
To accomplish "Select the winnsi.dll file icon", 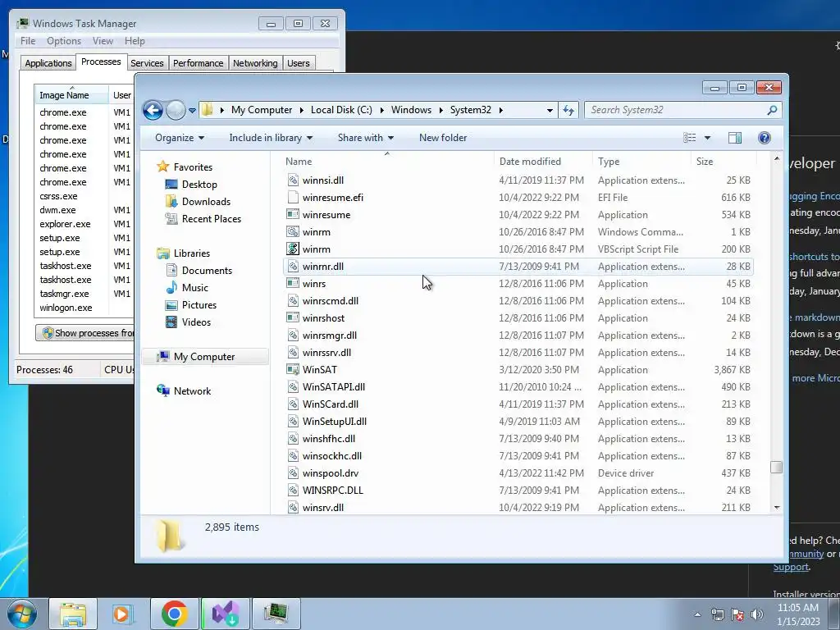I will click(293, 180).
